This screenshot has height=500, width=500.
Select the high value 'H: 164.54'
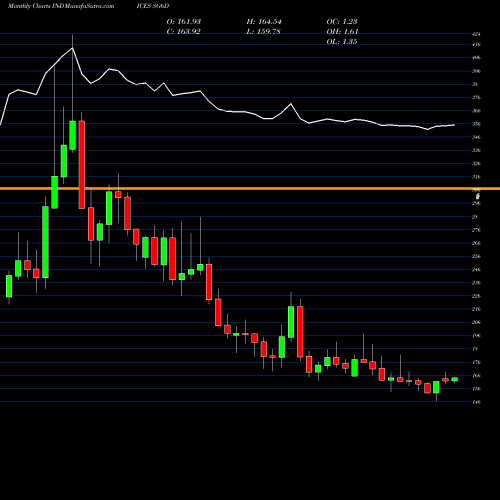tap(264, 22)
